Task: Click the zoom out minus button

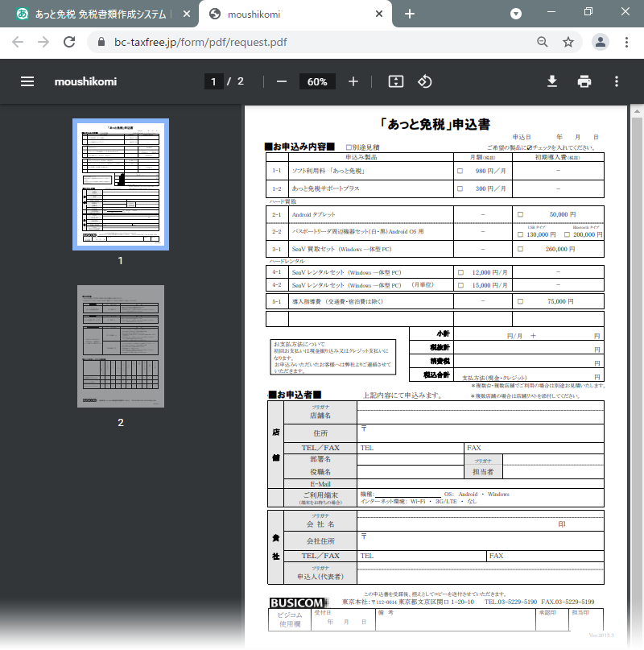Action: point(282,81)
